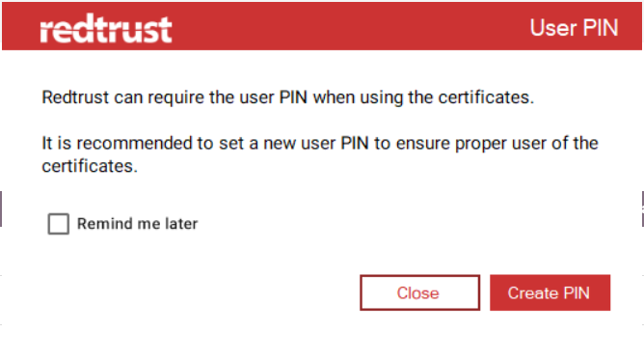
Task: Click the word certificates on the last text line
Action: 88,166
